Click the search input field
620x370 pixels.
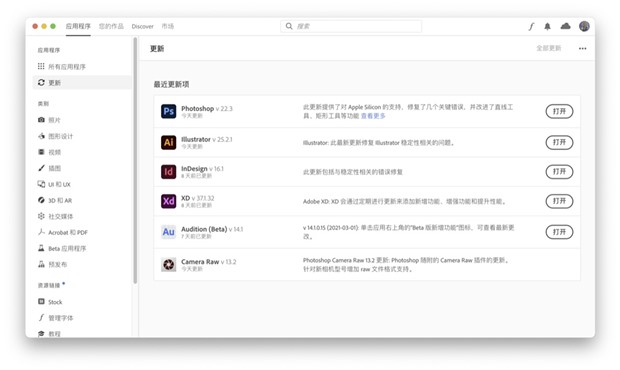351,26
